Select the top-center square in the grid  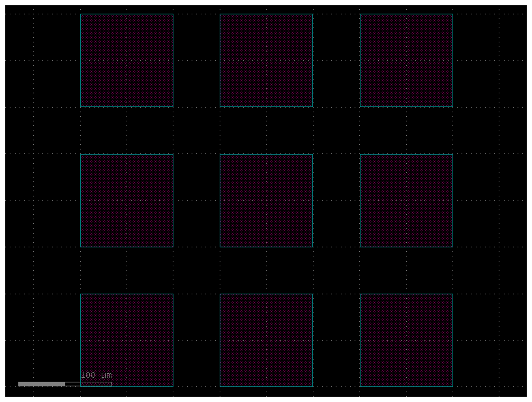coord(267,61)
